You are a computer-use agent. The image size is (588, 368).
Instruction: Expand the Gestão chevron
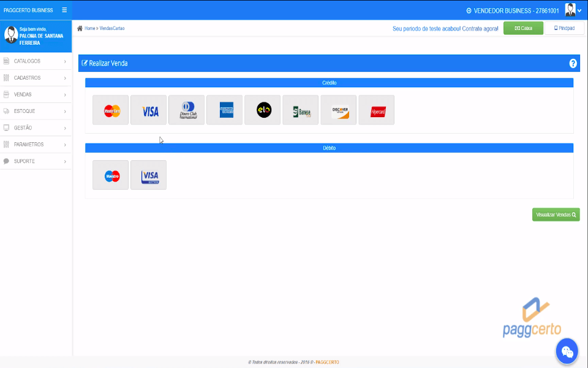[66, 128]
